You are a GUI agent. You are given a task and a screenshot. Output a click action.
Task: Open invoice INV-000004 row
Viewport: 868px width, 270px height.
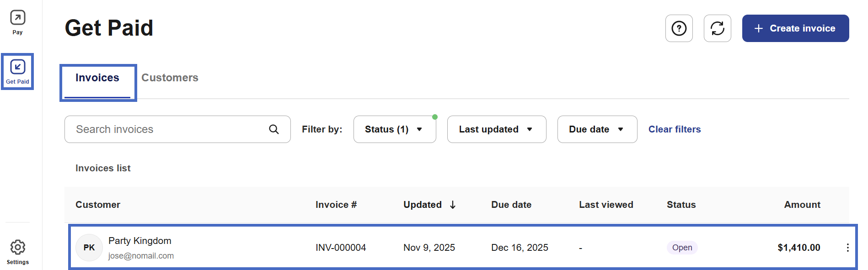click(341, 248)
